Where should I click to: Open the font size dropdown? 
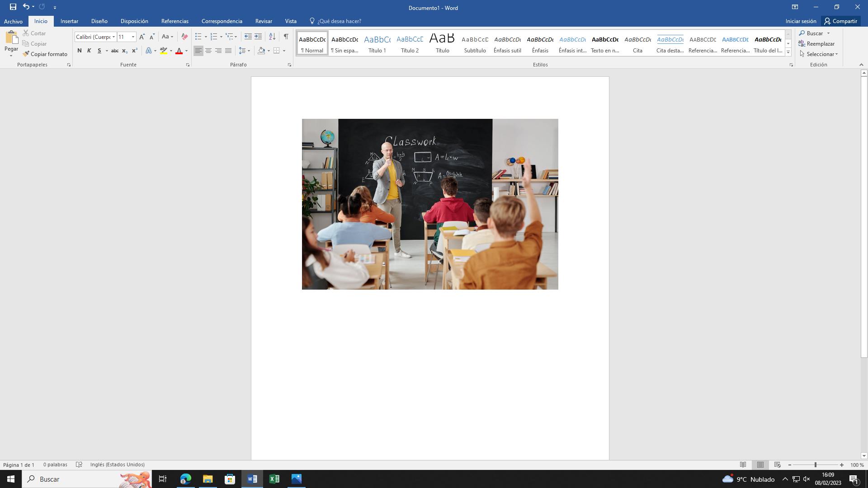(133, 37)
